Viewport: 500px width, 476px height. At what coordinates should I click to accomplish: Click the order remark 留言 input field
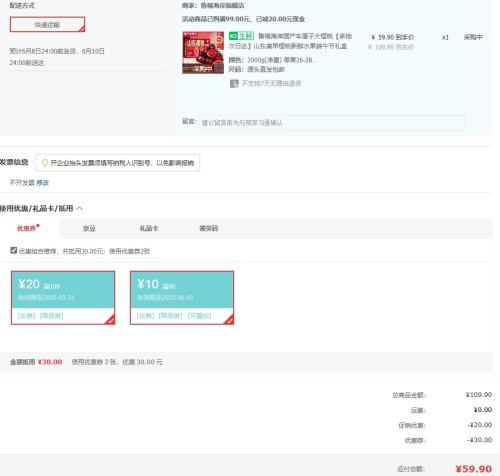pos(331,123)
